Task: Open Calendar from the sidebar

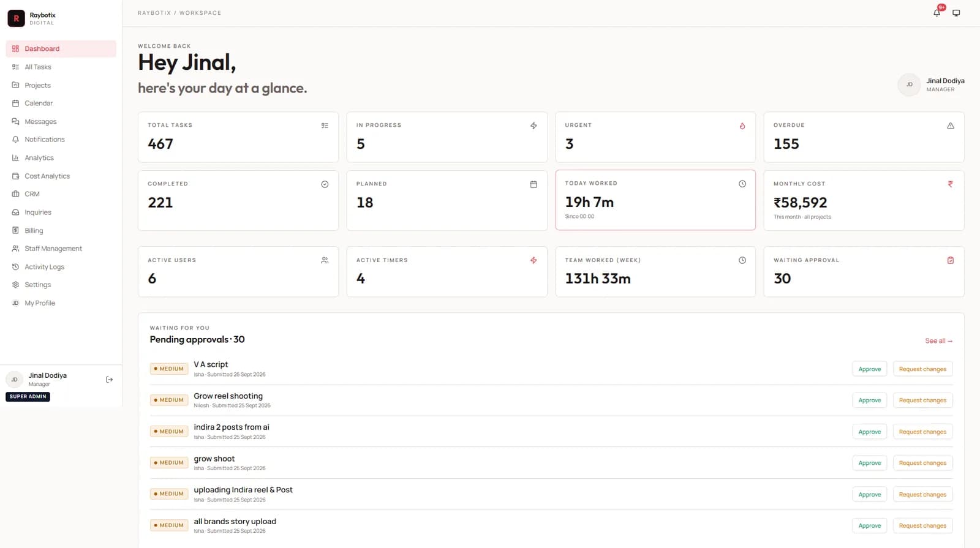Action: [x=61, y=103]
